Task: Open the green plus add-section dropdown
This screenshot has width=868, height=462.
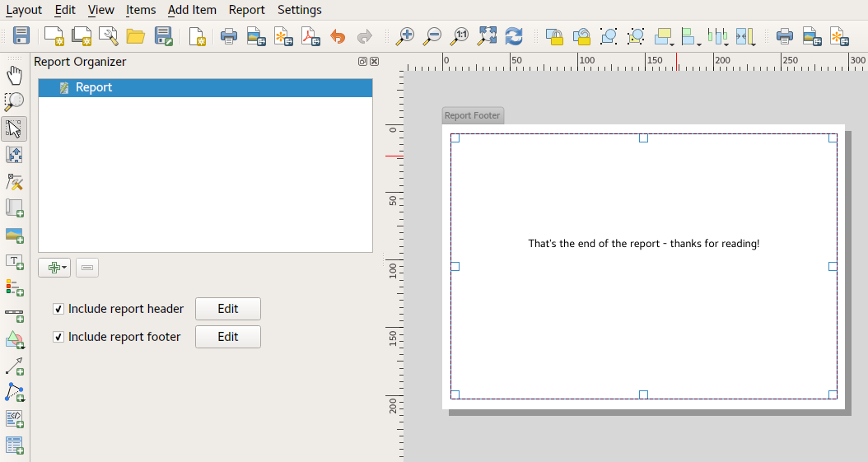Action: [x=54, y=268]
